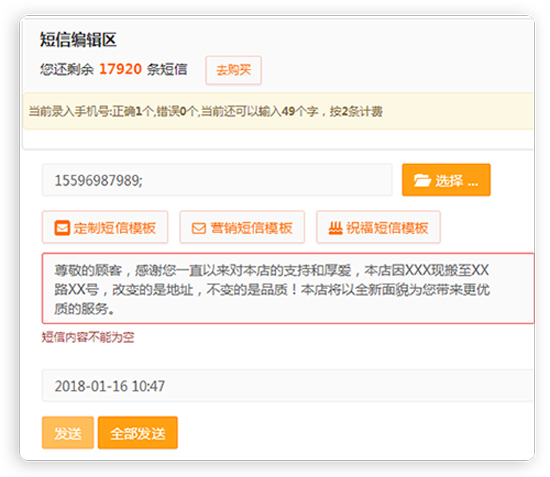This screenshot has height=477, width=550.
Task: Click the 您还剩余 label
Action: 67,69
